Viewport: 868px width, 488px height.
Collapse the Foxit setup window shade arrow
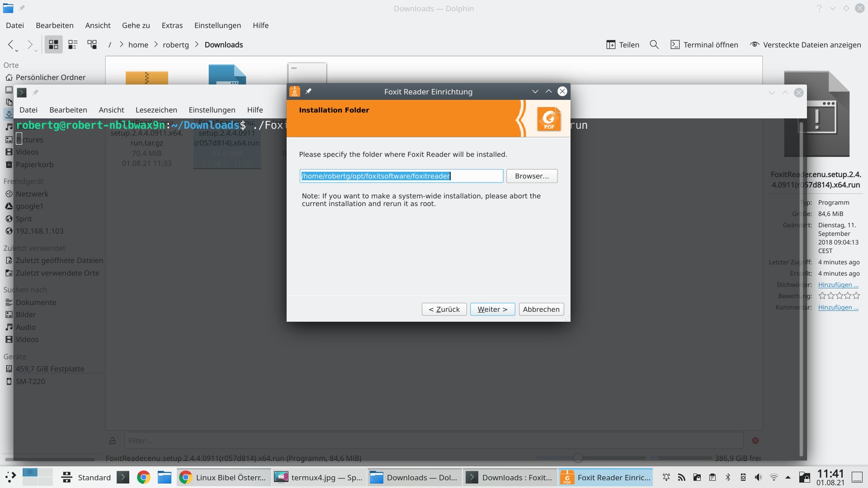coord(535,91)
